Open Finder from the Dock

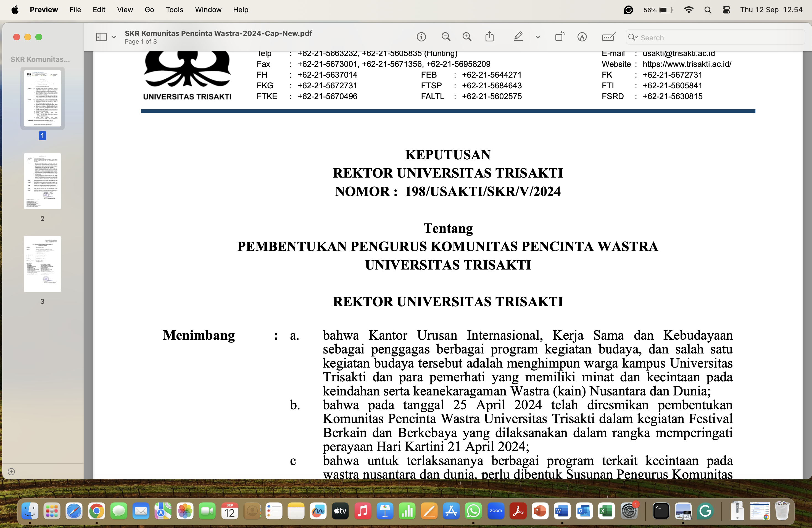click(x=30, y=511)
